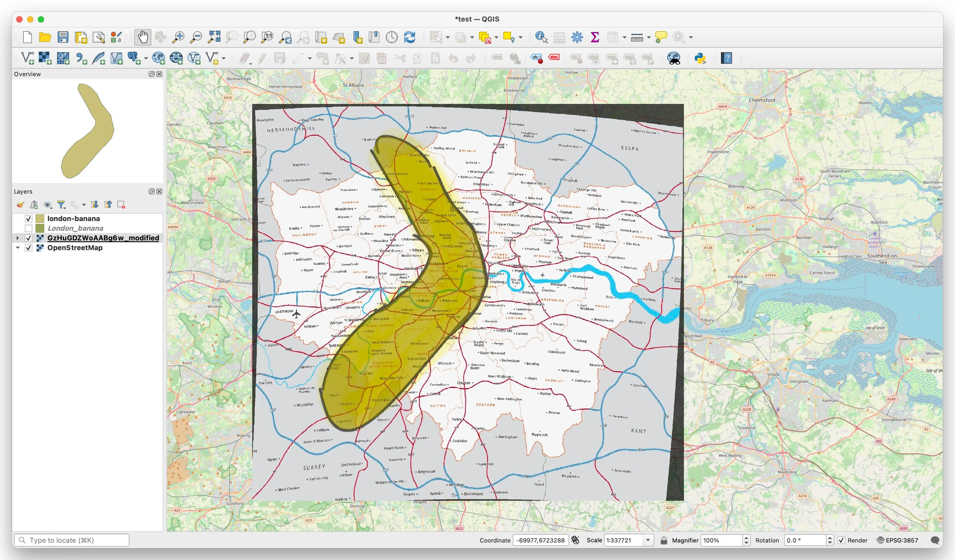This screenshot has height=560, width=955.
Task: Collapse the OpenStreetMap layer group
Action: (18, 248)
